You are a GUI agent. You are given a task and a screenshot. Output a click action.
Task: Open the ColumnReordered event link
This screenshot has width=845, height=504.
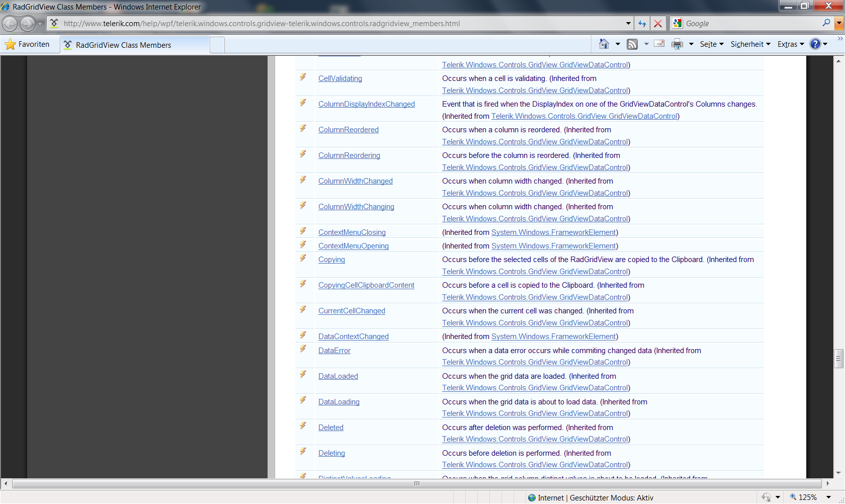[349, 130]
